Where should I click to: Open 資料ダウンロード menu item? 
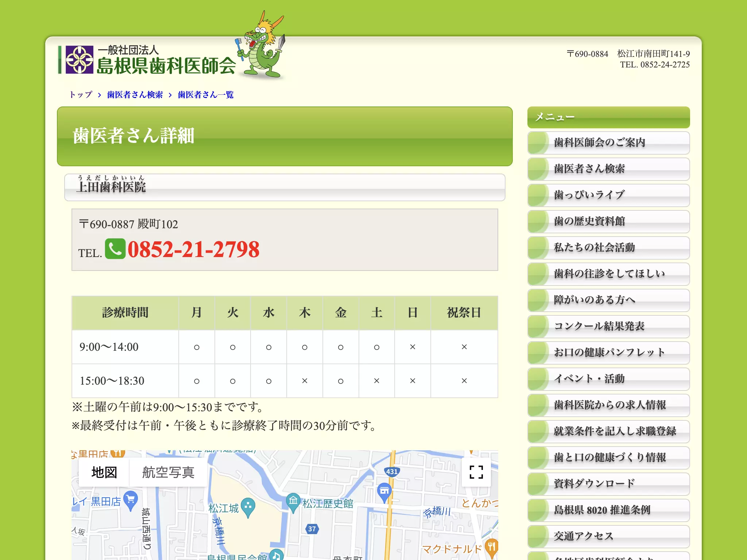[x=608, y=484]
